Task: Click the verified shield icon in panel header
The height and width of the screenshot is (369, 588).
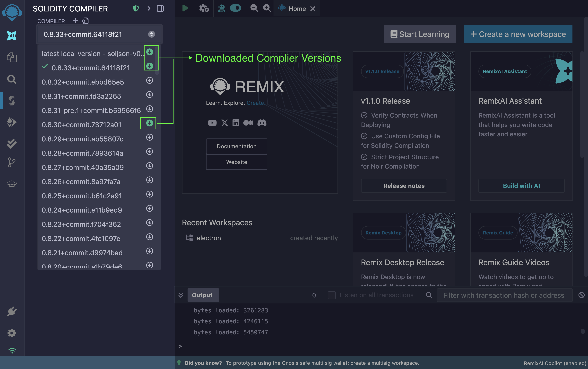Action: (136, 9)
